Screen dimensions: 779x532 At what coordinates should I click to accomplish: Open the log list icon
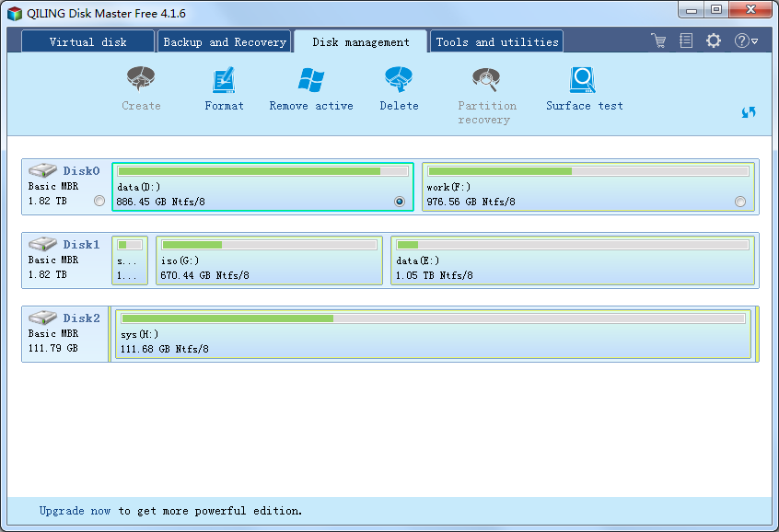[686, 40]
